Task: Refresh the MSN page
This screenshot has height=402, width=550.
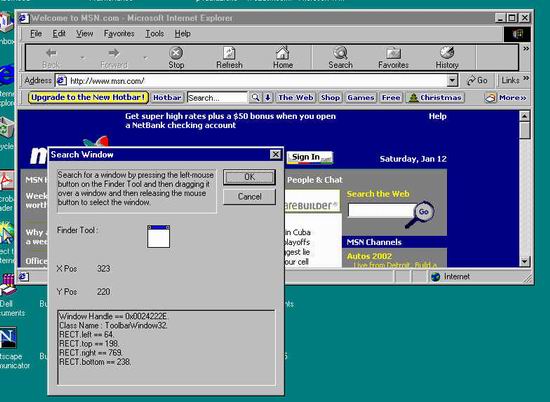Action: (229, 58)
